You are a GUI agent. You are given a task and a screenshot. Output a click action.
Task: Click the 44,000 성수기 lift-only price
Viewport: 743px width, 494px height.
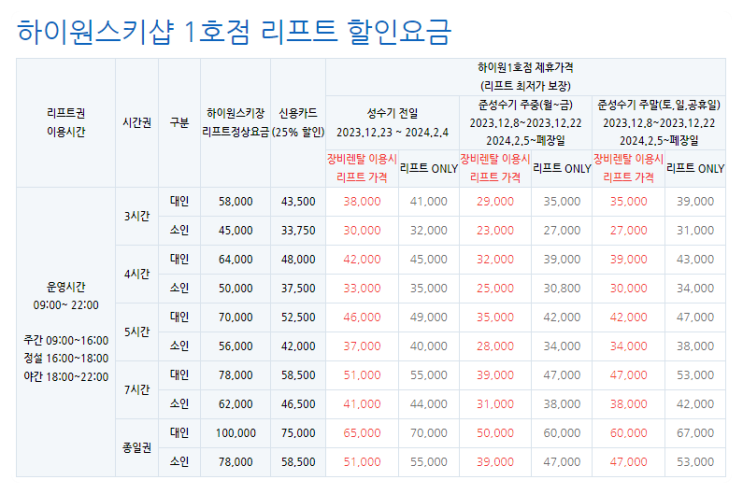coord(429,404)
